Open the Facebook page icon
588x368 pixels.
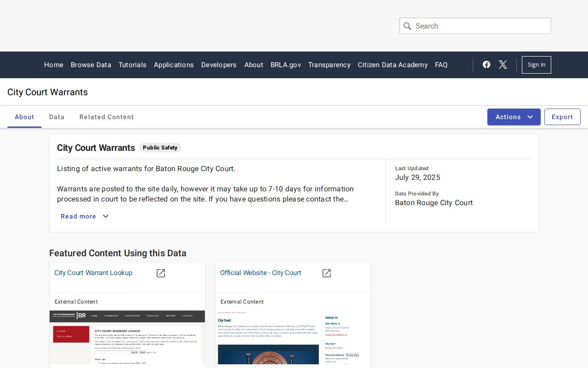click(486, 64)
